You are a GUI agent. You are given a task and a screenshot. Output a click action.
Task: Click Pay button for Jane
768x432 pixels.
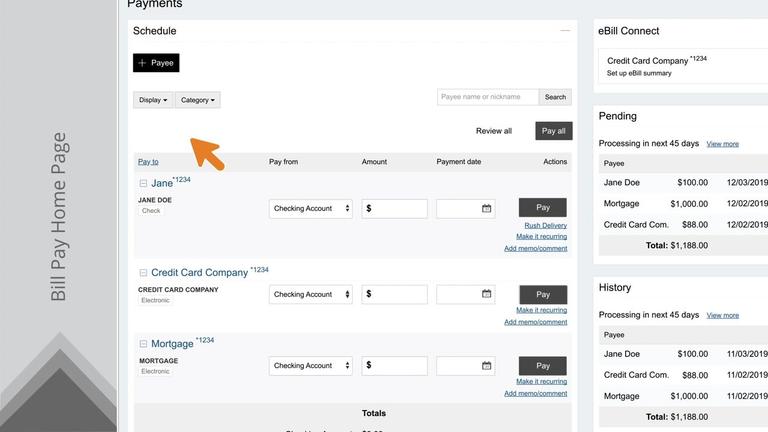[543, 208]
